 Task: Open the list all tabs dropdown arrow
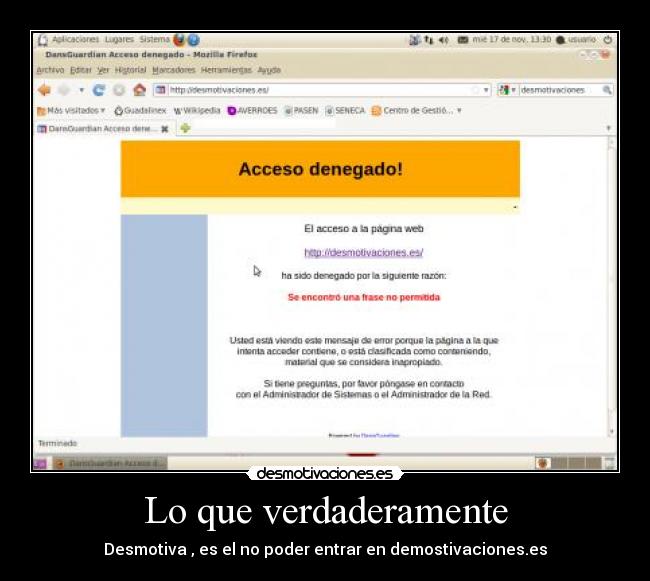click(609, 128)
